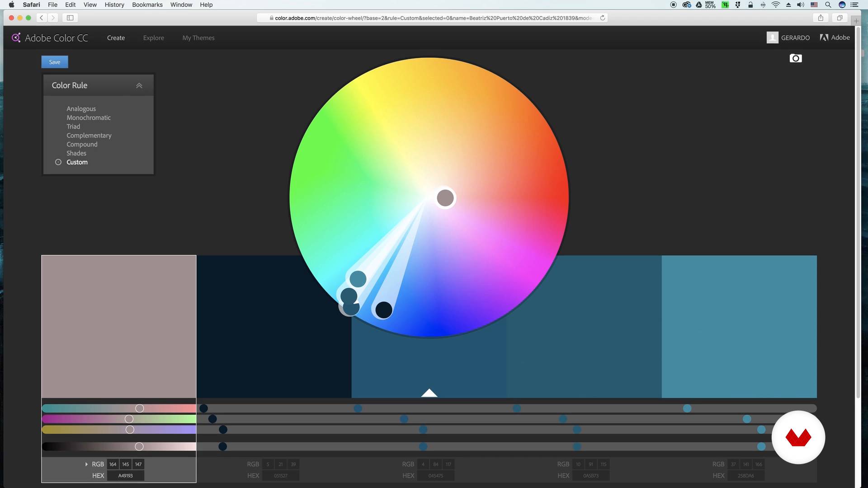Viewport: 868px width, 488px height.
Task: Expand the RGB color mode triangle
Action: (x=86, y=464)
